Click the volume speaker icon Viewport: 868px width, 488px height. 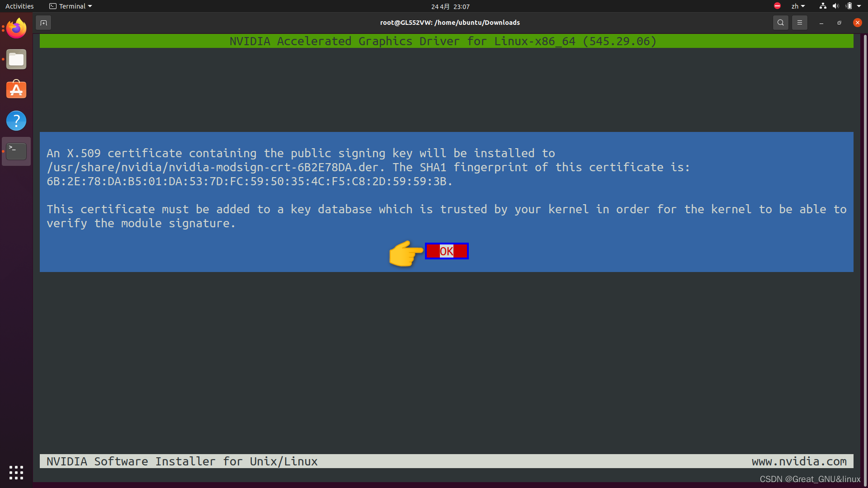pos(835,6)
